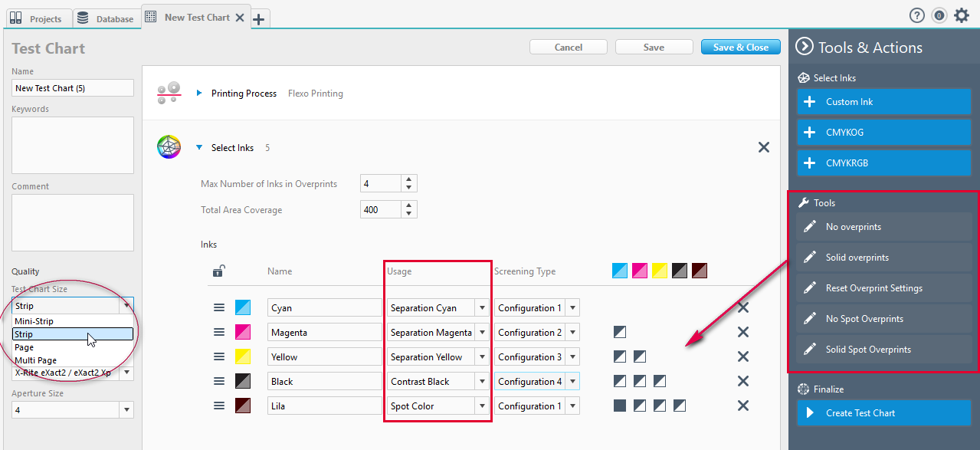The image size is (980, 450).
Task: Click the Black row drag handle
Action: 219,381
